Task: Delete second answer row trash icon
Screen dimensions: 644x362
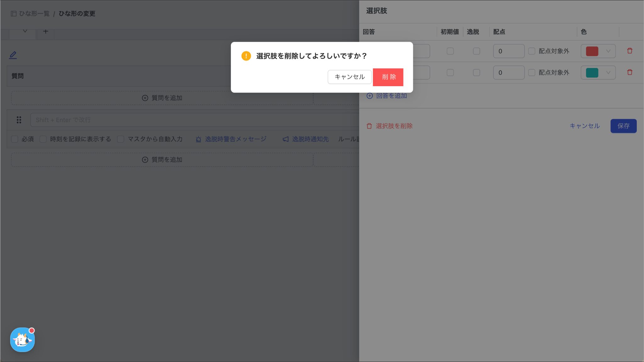Action: tap(630, 72)
